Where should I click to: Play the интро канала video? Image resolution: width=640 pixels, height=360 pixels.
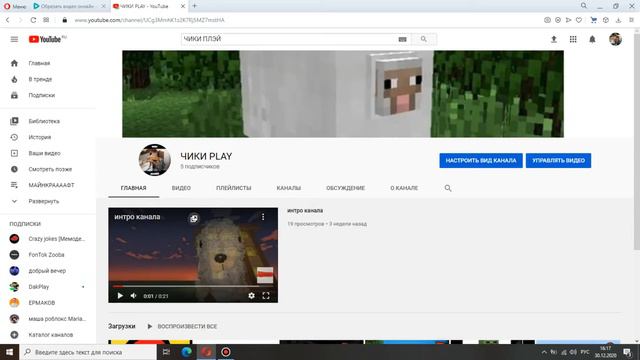click(120, 296)
